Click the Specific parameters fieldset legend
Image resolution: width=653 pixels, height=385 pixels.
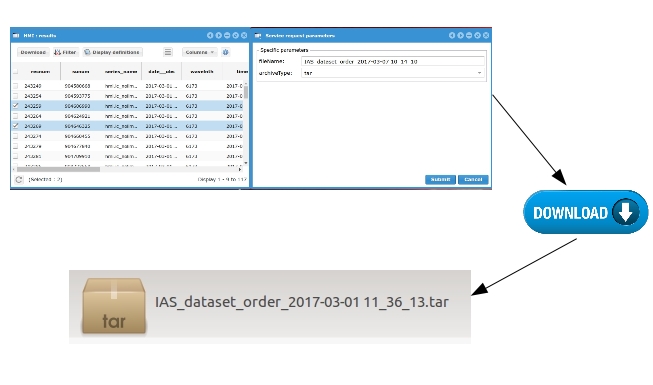284,50
